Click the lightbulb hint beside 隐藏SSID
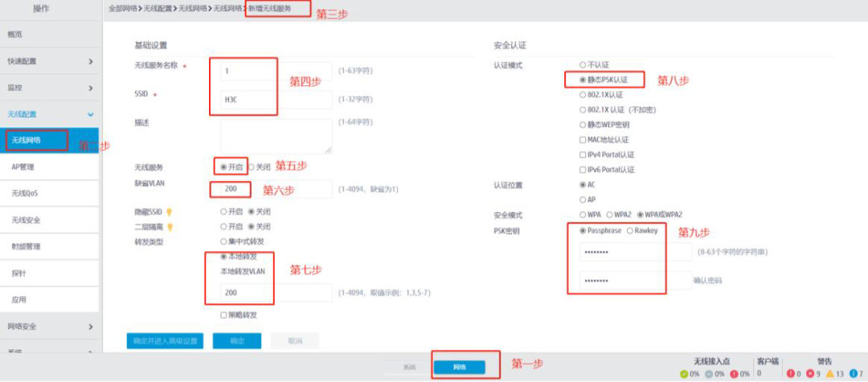This screenshot has width=868, height=382. [x=170, y=212]
